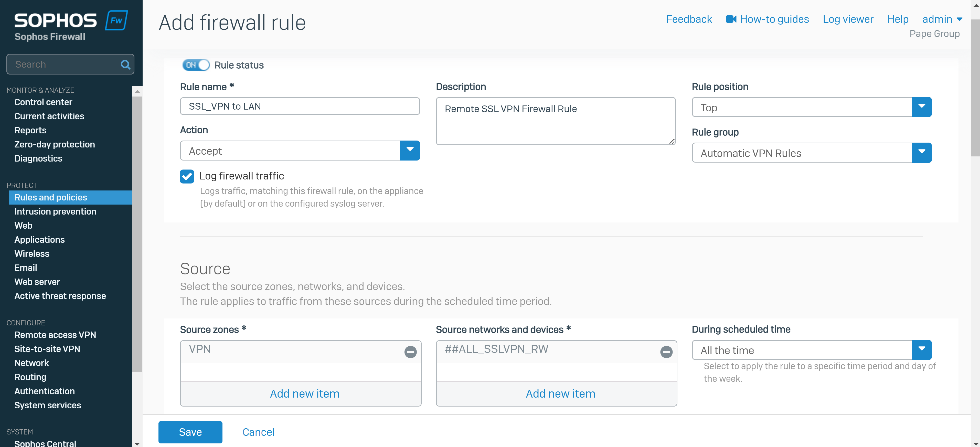Open Intrusion prevention
The height and width of the screenshot is (447, 980).
[55, 211]
